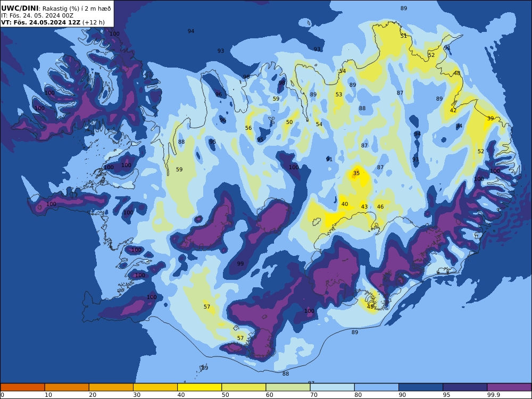The image size is (532, 399).
Task: Click the '35' humidity value on the map
Action: coord(356,173)
